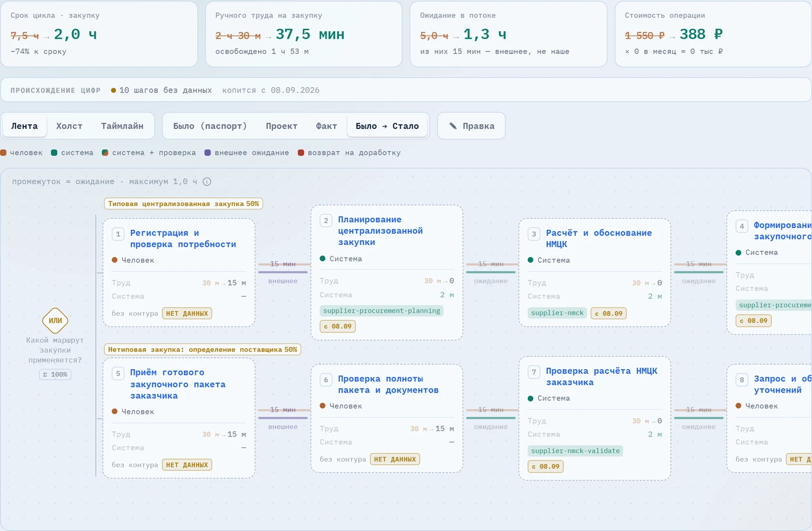Select the Нетиповая закупка: определение поставщика label

pos(202,349)
